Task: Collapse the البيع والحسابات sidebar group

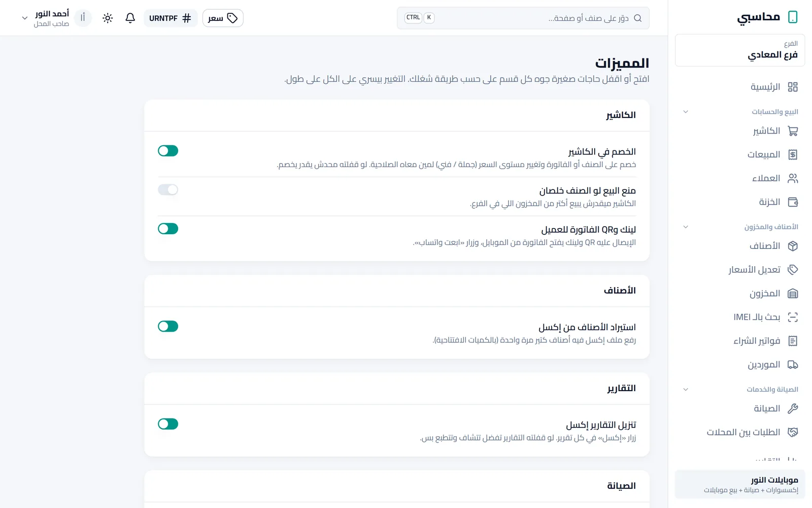Action: (x=686, y=112)
